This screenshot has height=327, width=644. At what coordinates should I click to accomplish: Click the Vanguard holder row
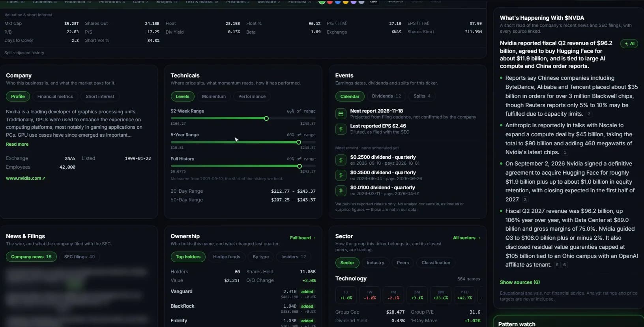243,294
